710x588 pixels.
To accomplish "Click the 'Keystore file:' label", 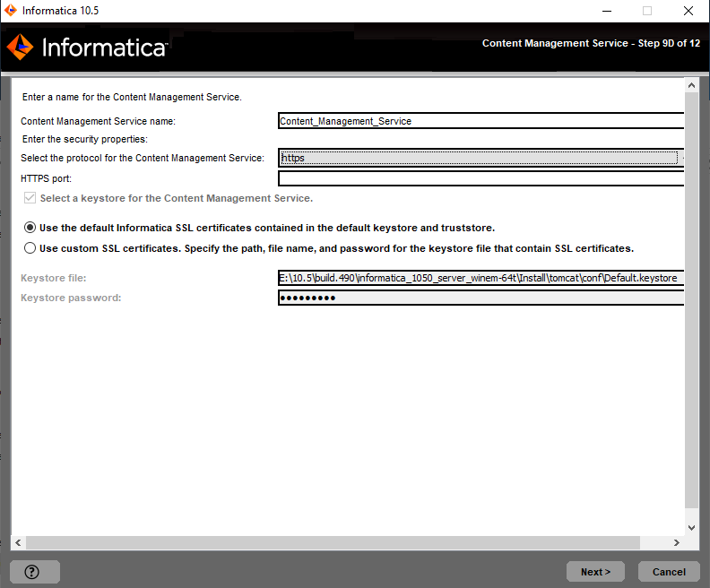I will pyautogui.click(x=54, y=278).
